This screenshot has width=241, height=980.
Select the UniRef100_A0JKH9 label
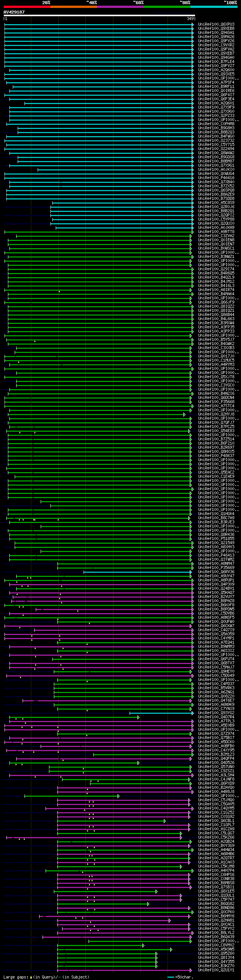[x=216, y=228]
